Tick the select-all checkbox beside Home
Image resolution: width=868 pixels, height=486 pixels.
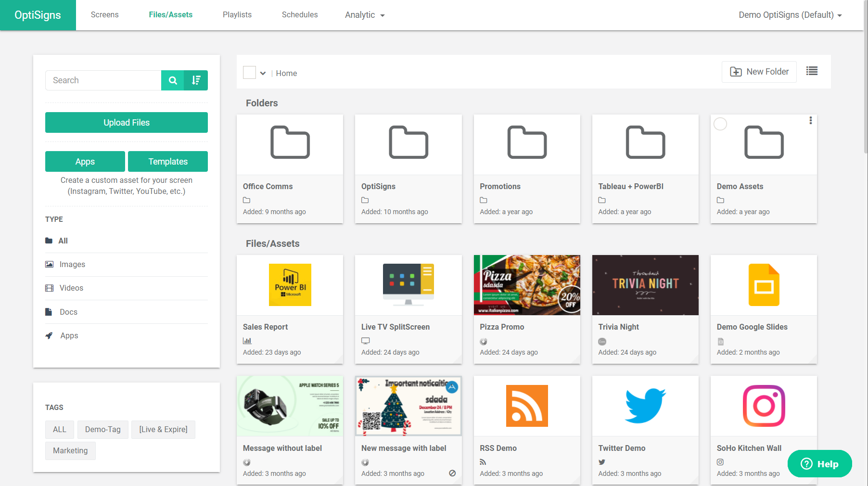249,73
